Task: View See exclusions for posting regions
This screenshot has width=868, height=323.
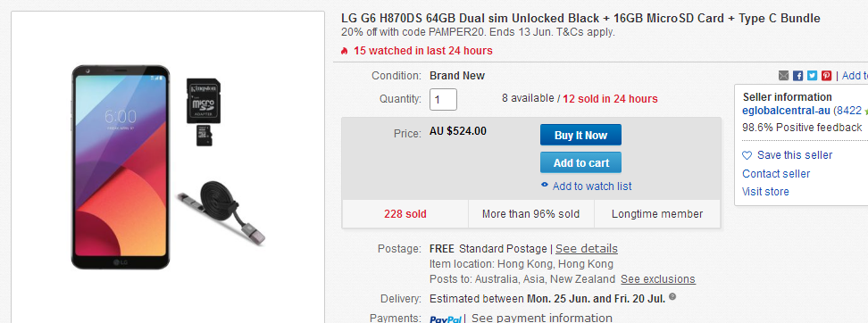Action: point(657,278)
